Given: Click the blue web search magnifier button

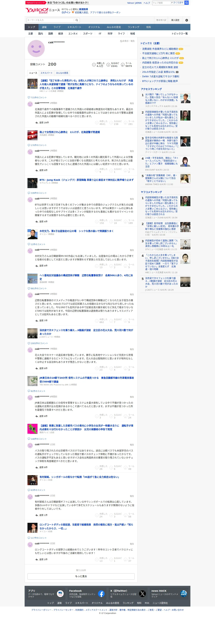Looking at the screenshot, I should pyautogui.click(x=187, y=3).
